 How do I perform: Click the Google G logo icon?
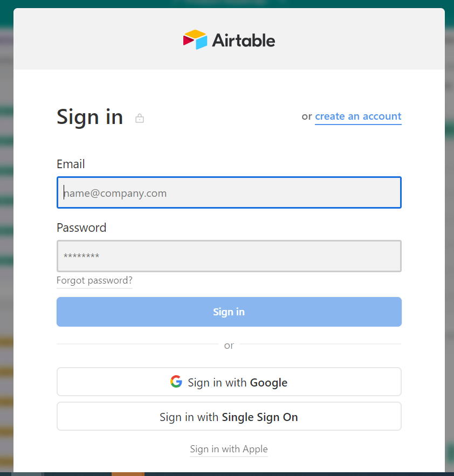[176, 382]
